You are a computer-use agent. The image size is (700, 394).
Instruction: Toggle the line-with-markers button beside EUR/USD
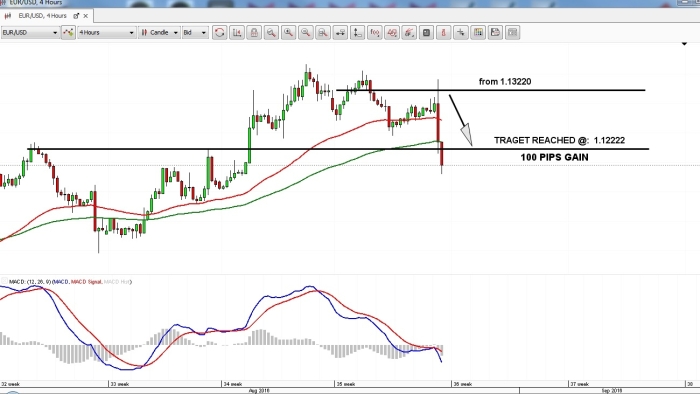[68, 33]
